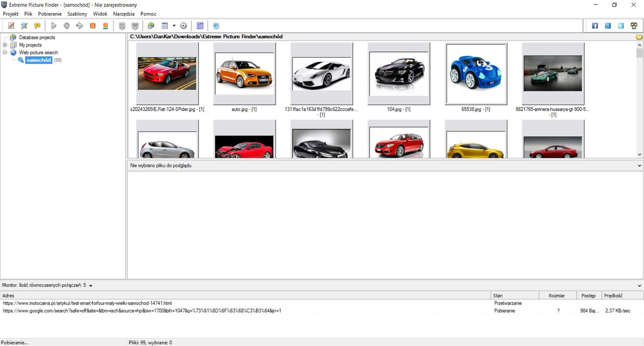Image resolution: width=644 pixels, height=346 pixels.
Task: Select Web picture search in tree
Action: pos(39,52)
